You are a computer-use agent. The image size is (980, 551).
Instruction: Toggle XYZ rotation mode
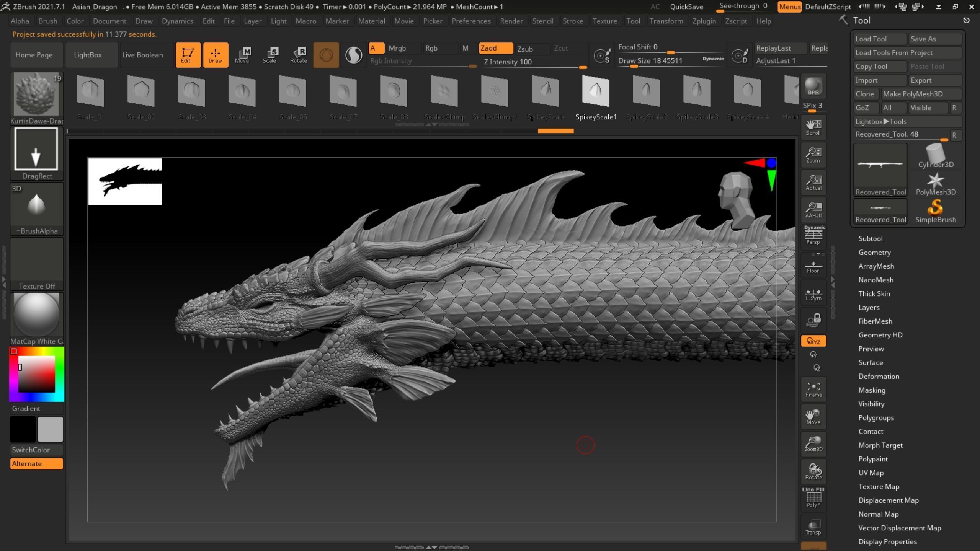(813, 341)
